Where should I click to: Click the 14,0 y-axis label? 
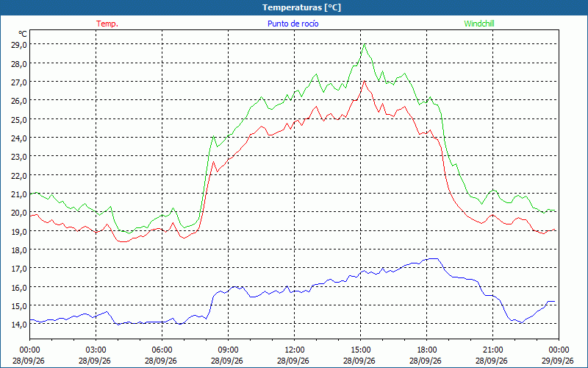pos(19,325)
